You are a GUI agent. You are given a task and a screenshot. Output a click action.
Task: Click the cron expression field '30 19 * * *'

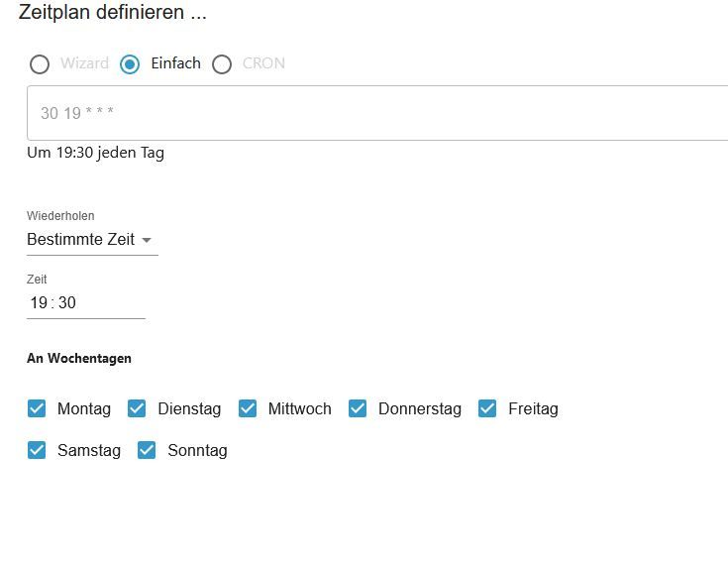tap(376, 113)
